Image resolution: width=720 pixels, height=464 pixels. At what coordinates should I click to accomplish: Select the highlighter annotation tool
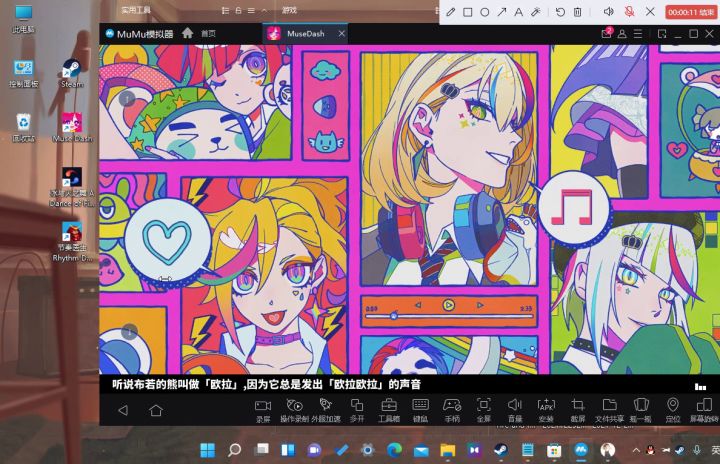point(535,12)
